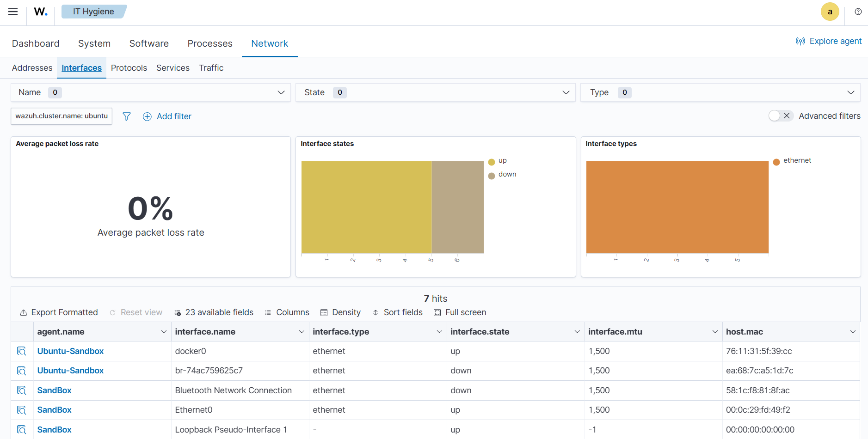Switch to the Protocols sub-tab
Viewport: 868px width, 439px height.
pyautogui.click(x=129, y=67)
